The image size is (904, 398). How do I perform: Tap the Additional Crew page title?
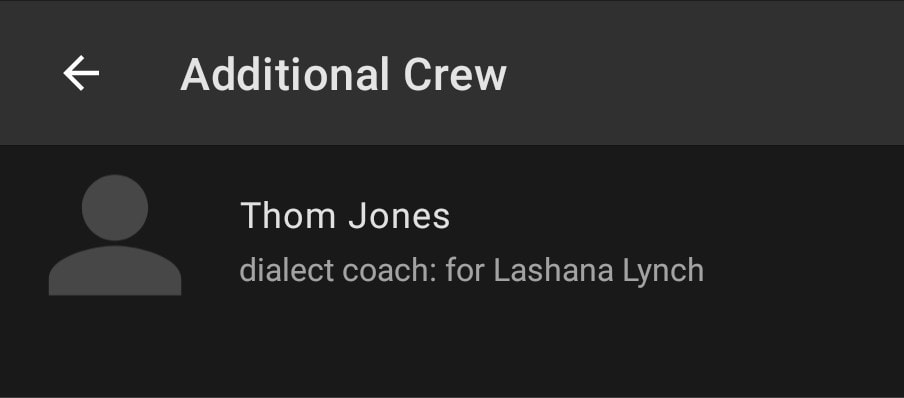[x=344, y=74]
